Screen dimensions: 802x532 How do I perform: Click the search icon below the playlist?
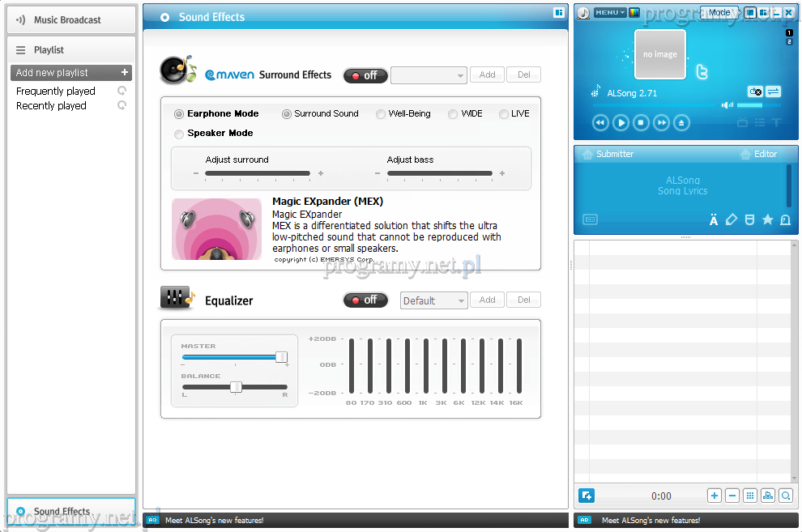tap(785, 496)
